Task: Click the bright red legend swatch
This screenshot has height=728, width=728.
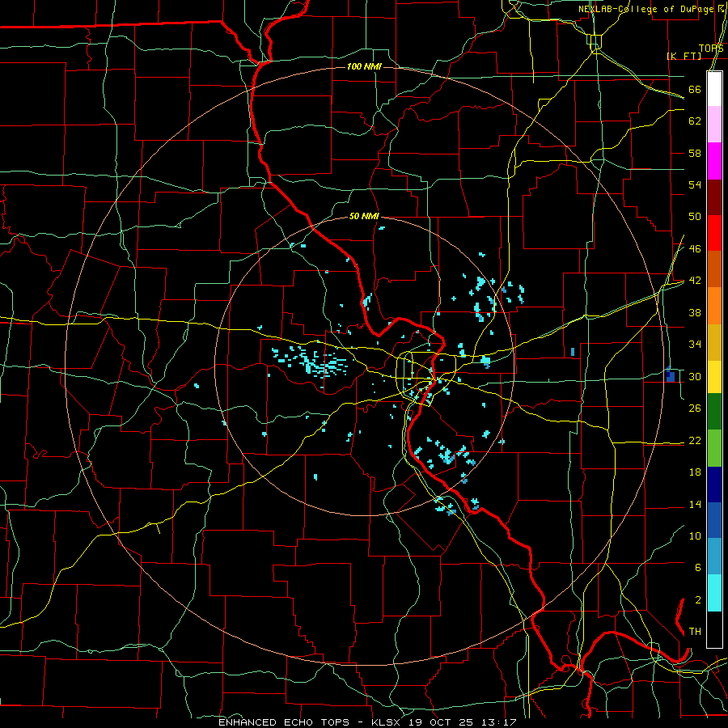Action: click(x=714, y=233)
